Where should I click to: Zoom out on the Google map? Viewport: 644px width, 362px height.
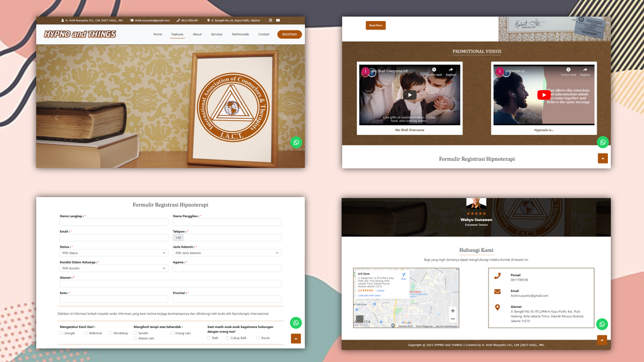452,319
